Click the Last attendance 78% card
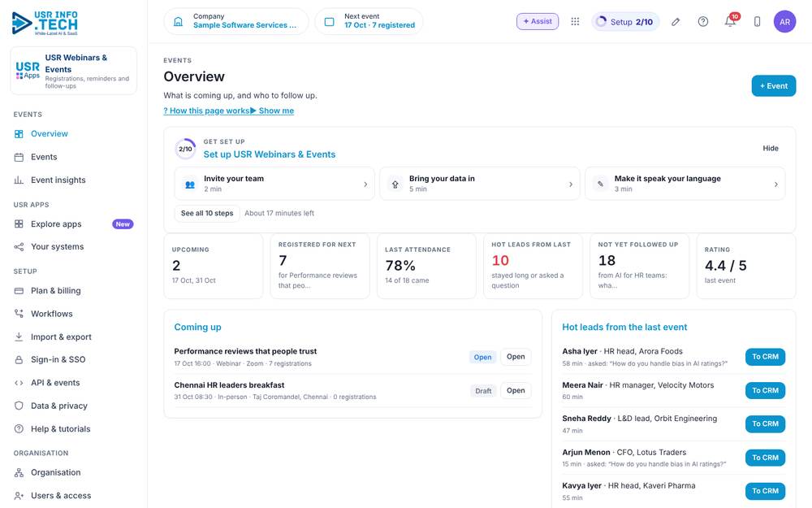The height and width of the screenshot is (508, 812). tap(426, 266)
